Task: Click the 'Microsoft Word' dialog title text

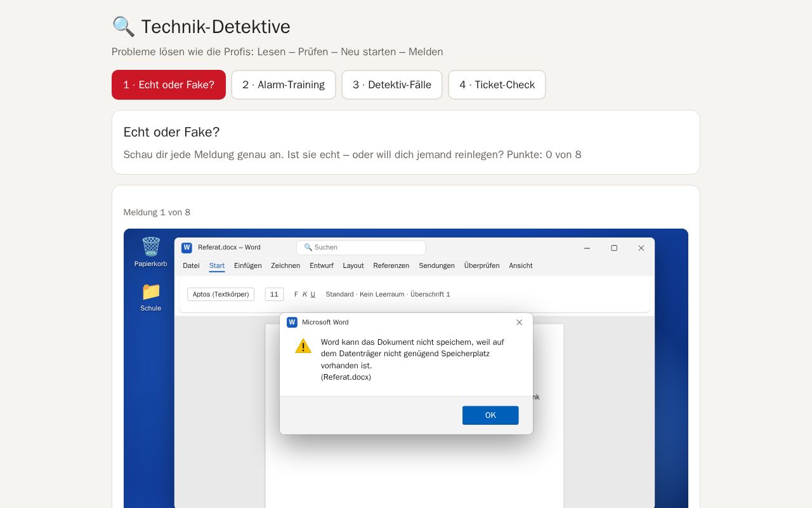Action: point(325,323)
